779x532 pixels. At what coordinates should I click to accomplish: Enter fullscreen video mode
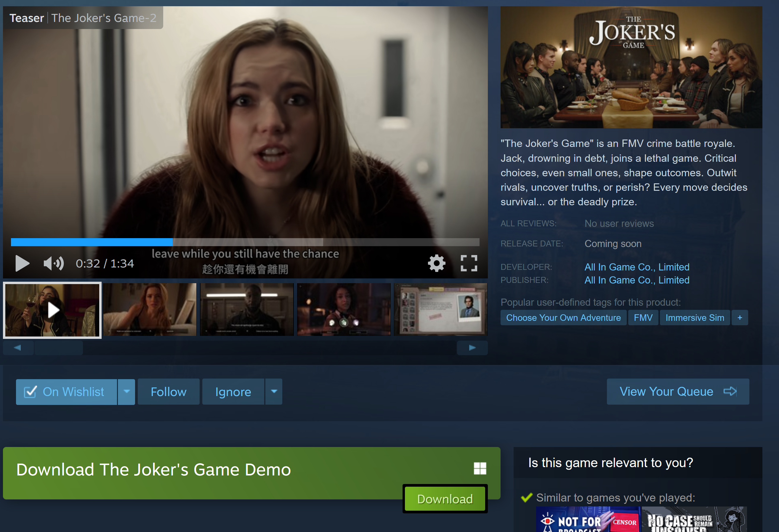[469, 263]
